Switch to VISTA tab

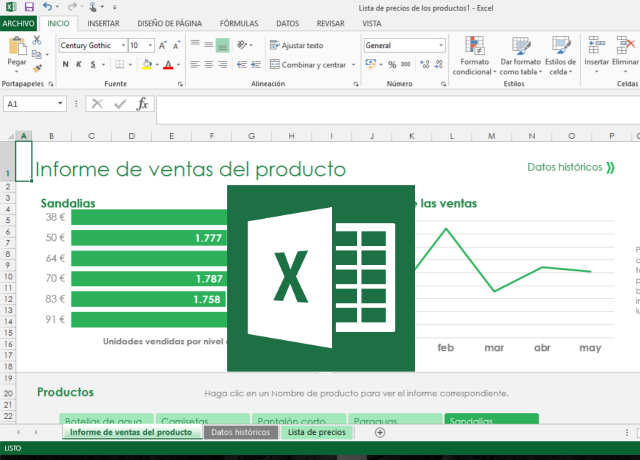tap(371, 24)
